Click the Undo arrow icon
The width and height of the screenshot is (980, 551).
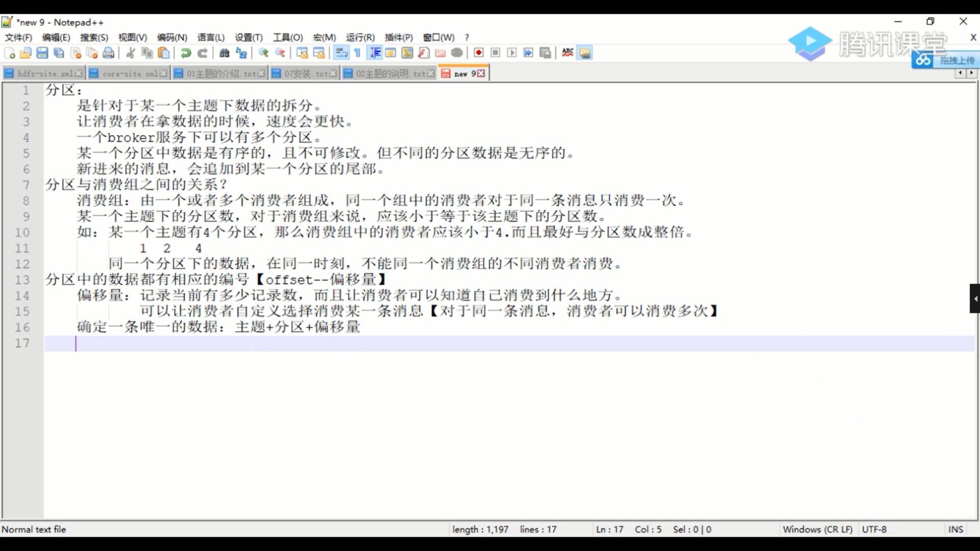(x=186, y=53)
